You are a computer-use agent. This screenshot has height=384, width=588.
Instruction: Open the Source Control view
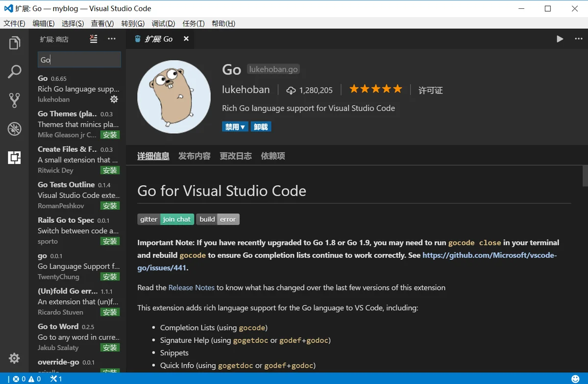click(x=14, y=100)
